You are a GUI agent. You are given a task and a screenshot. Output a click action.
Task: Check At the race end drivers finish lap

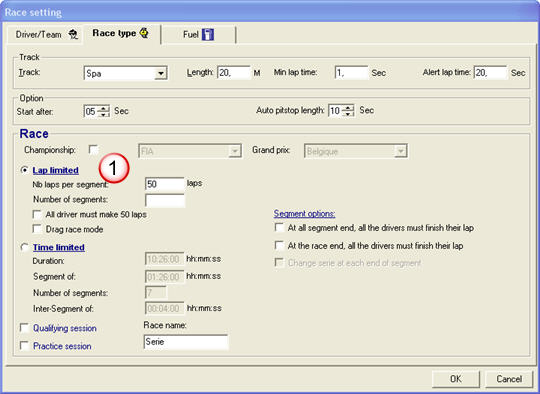(279, 246)
